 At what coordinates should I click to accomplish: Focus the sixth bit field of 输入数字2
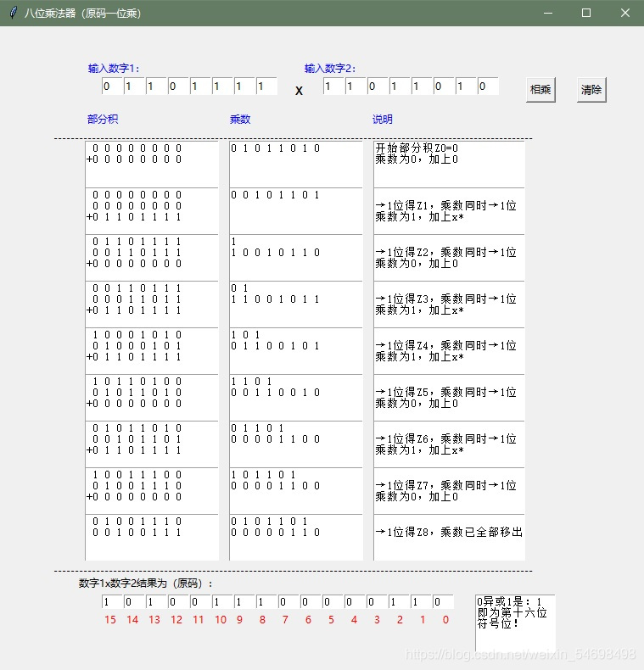pyautogui.click(x=444, y=87)
